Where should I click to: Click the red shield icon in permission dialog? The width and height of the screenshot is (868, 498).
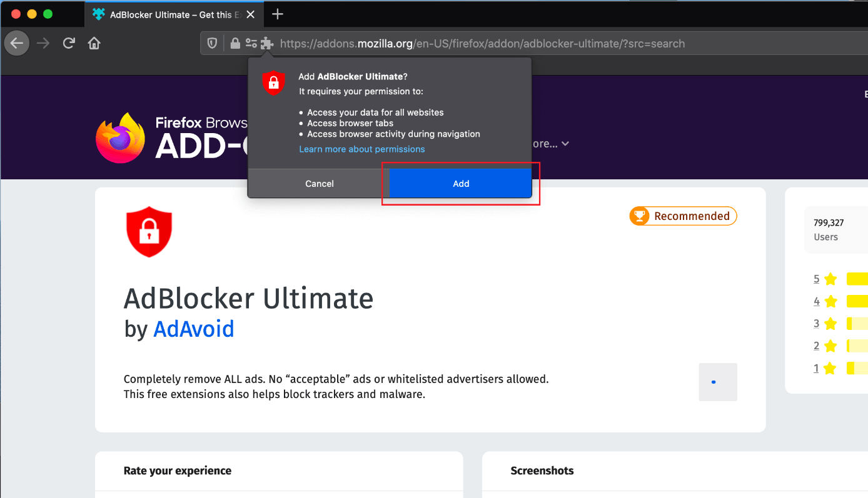tap(273, 83)
